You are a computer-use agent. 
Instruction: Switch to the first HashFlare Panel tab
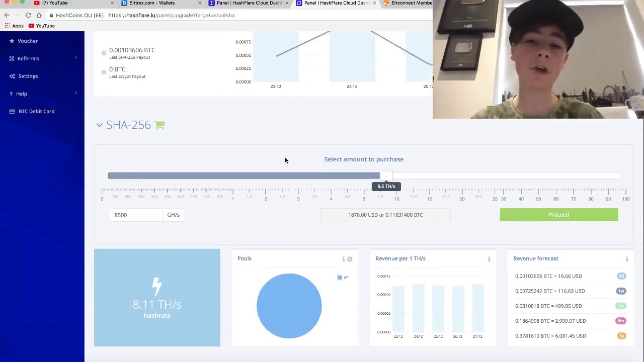[249, 3]
